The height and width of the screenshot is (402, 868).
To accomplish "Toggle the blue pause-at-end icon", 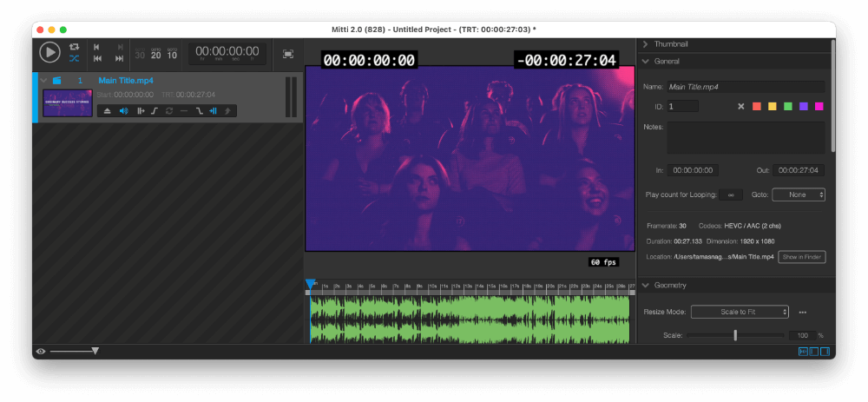I will tap(213, 111).
